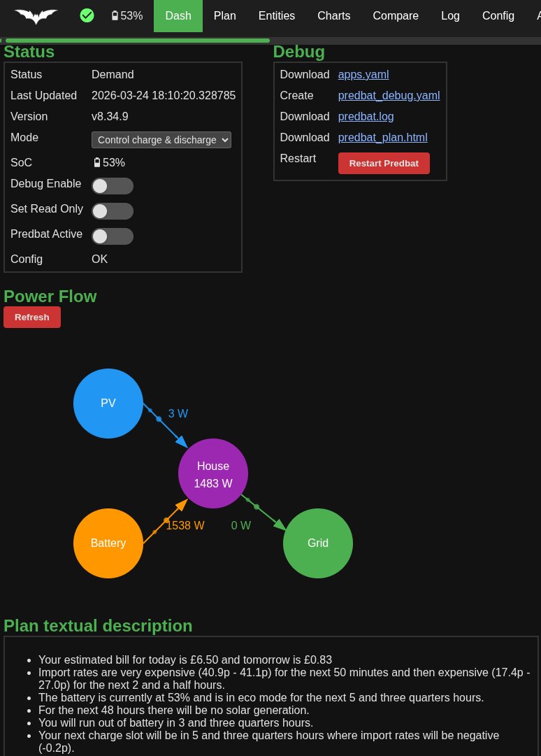Go to the Entities tab
541x756 pixels.
click(277, 16)
